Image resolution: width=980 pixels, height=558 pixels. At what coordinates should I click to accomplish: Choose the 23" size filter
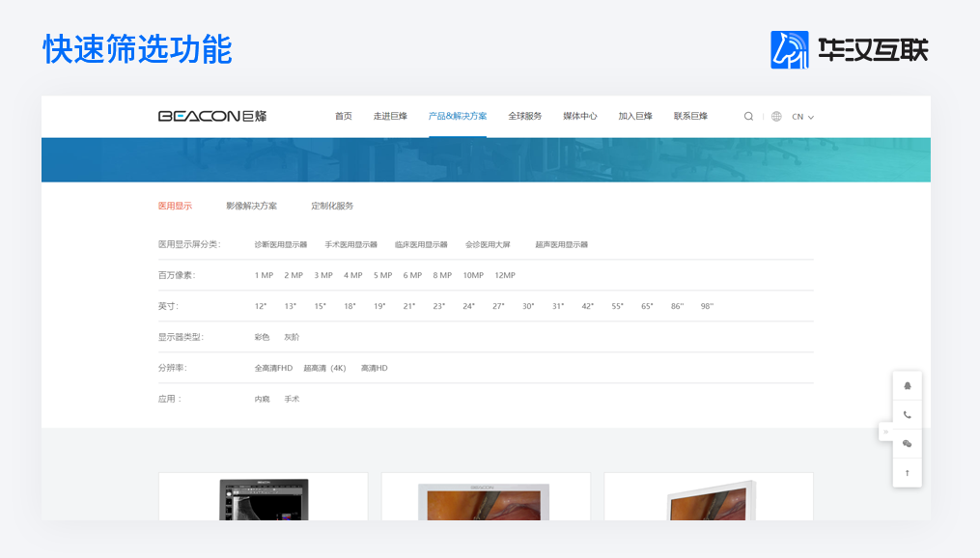(438, 306)
